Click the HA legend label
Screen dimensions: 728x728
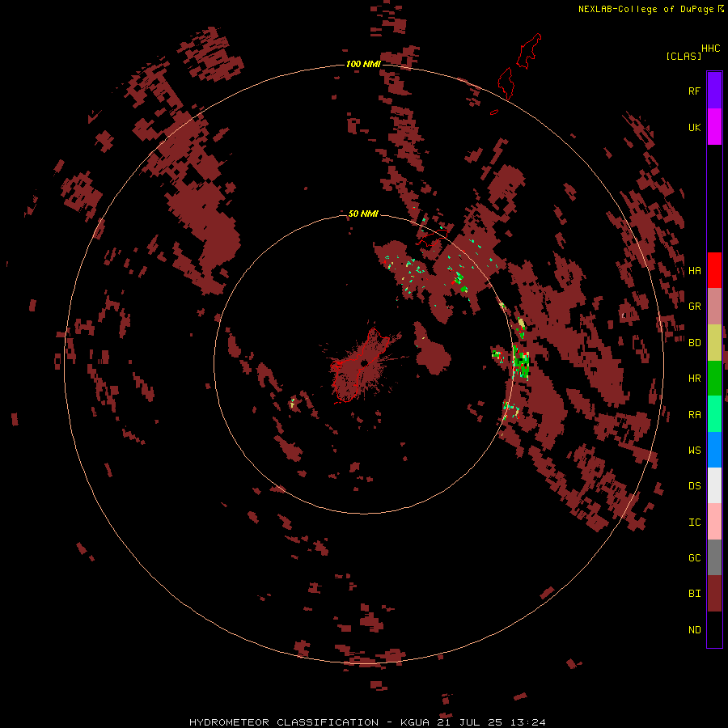694,270
